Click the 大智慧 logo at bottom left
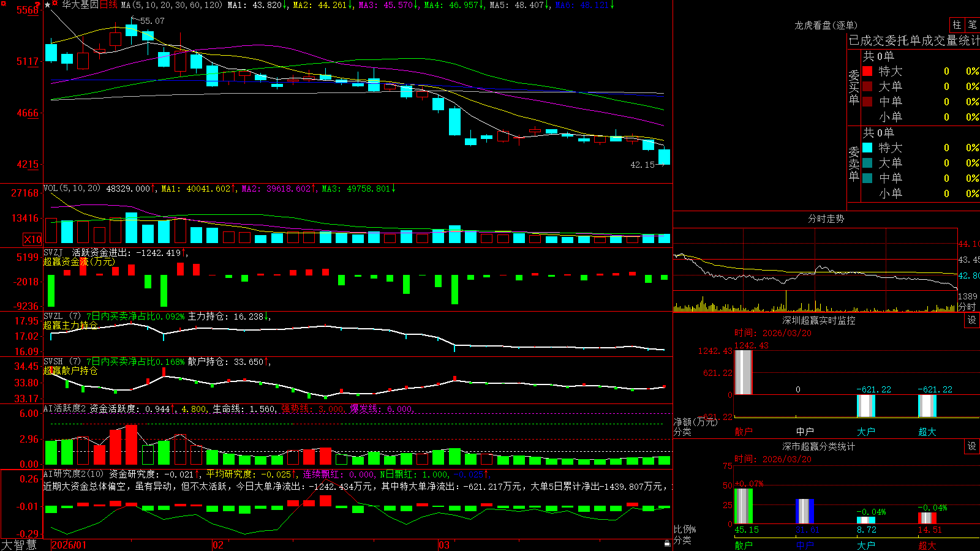Viewport: 980px width, 551px height. (19, 545)
